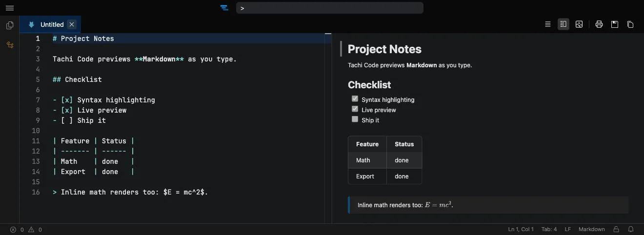Select the Untitled editor tab
644x235 pixels.
(50, 24)
